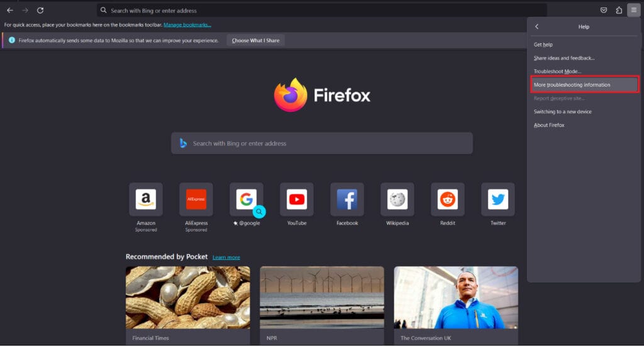Choose Troubleshoot Mode from Help menu
Image resolution: width=644 pixels, height=346 pixels.
tap(557, 72)
